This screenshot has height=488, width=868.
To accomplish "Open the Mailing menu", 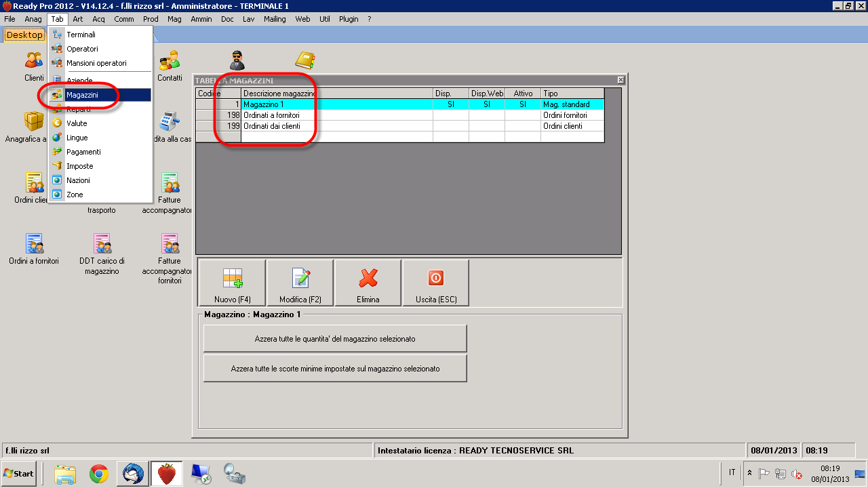I will pyautogui.click(x=275, y=19).
